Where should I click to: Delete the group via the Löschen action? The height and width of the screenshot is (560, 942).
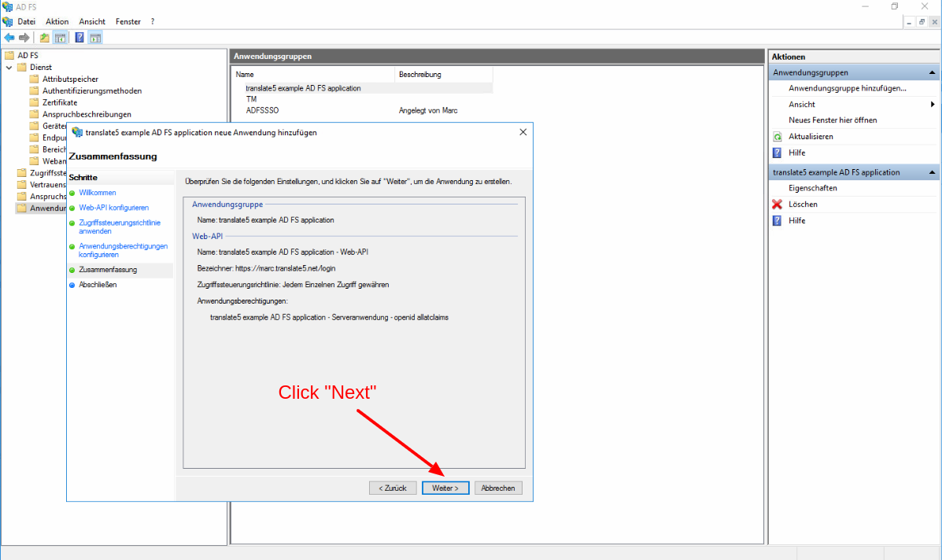(x=803, y=204)
